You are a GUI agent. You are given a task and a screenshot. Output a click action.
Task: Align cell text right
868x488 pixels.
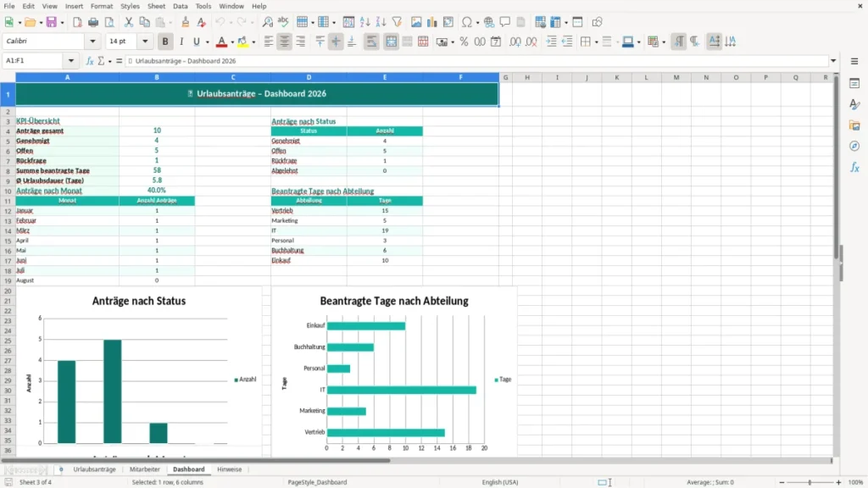(x=301, y=42)
